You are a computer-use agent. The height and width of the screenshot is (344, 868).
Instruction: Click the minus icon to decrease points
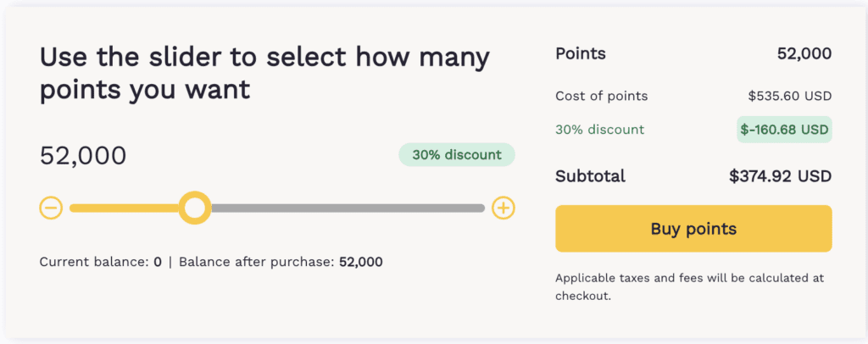[51, 208]
